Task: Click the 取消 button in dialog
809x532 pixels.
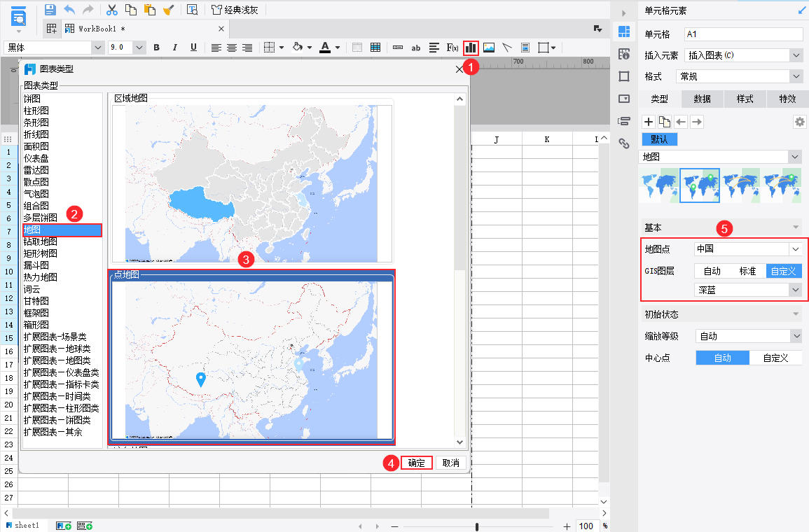Action: click(x=450, y=463)
